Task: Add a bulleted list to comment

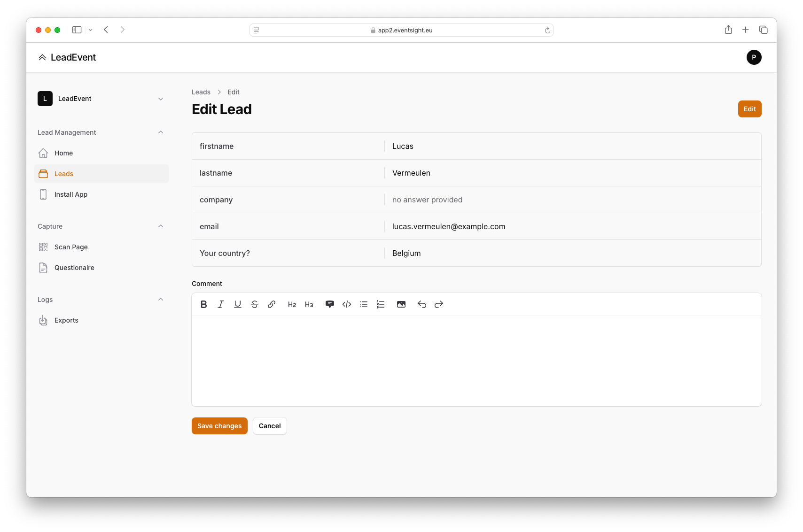Action: click(x=364, y=304)
